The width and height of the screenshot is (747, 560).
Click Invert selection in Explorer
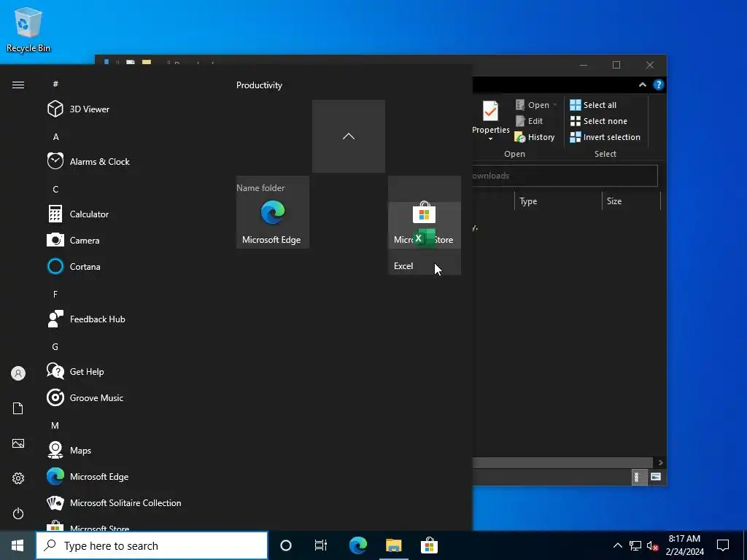point(605,137)
